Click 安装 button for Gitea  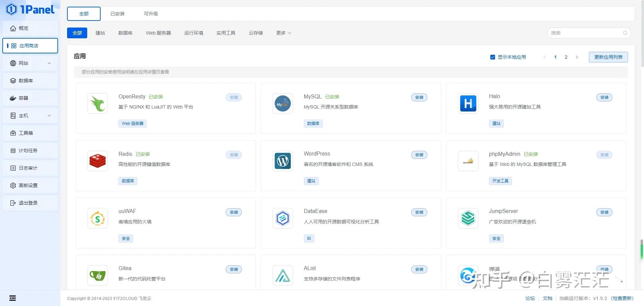pos(234,269)
